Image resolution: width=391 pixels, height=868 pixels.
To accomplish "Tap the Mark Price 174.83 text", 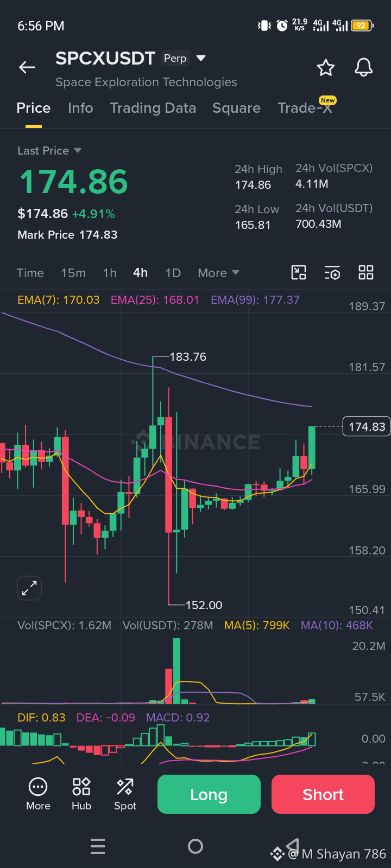I will (x=67, y=235).
